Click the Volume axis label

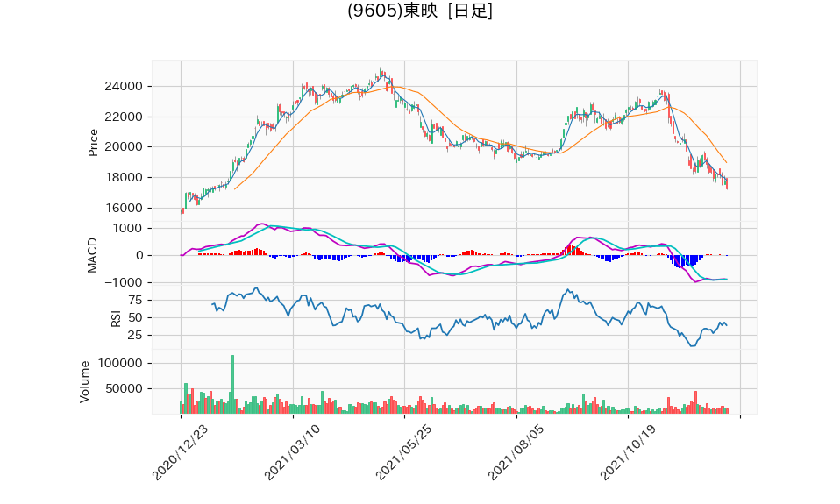(x=85, y=382)
